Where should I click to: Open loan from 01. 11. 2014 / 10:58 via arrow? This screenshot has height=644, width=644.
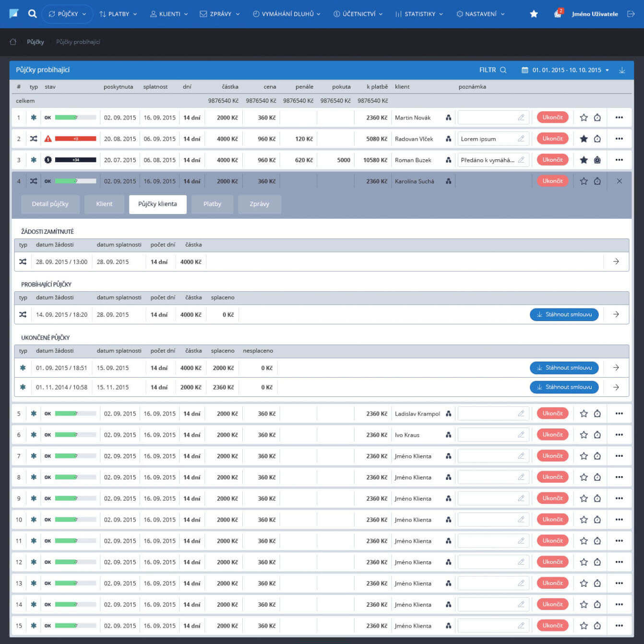[616, 387]
